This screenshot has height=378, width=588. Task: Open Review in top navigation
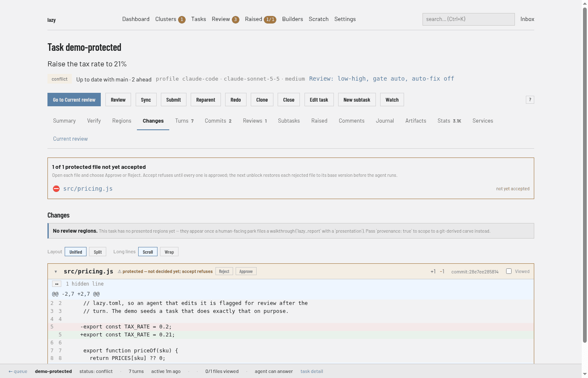(226, 19)
